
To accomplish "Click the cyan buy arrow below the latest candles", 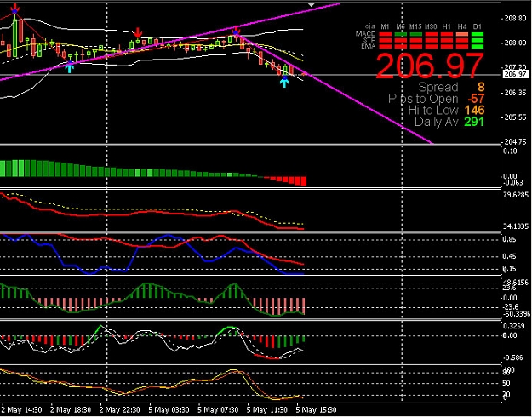I will [284, 82].
